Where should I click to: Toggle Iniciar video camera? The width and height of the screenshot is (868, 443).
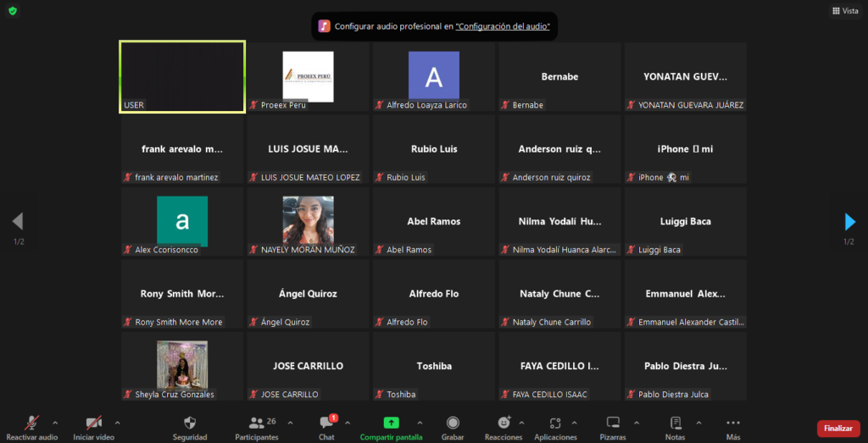click(x=93, y=423)
